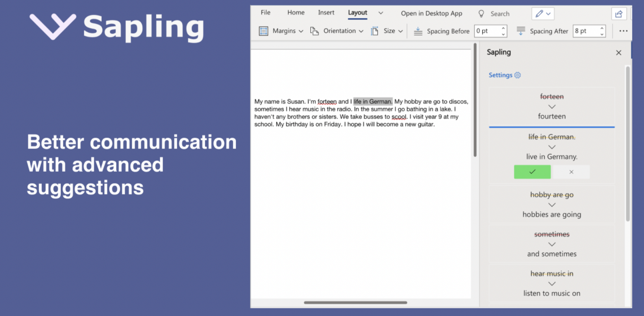
Task: Increase Spacing After using the up stepper
Action: tap(602, 29)
